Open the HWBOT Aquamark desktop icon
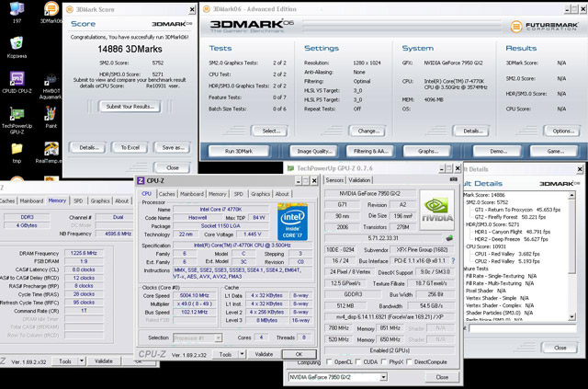The width and height of the screenshot is (588, 389). [51, 81]
